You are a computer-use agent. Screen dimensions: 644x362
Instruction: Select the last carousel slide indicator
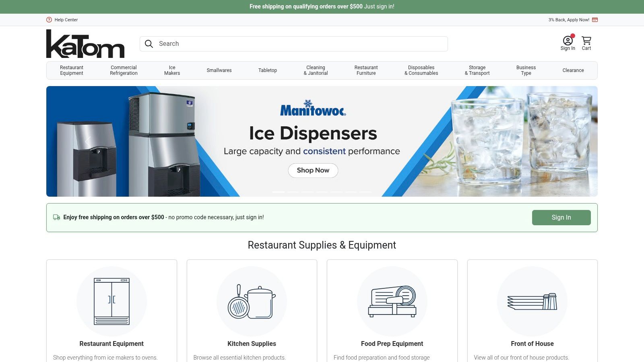tap(365, 192)
